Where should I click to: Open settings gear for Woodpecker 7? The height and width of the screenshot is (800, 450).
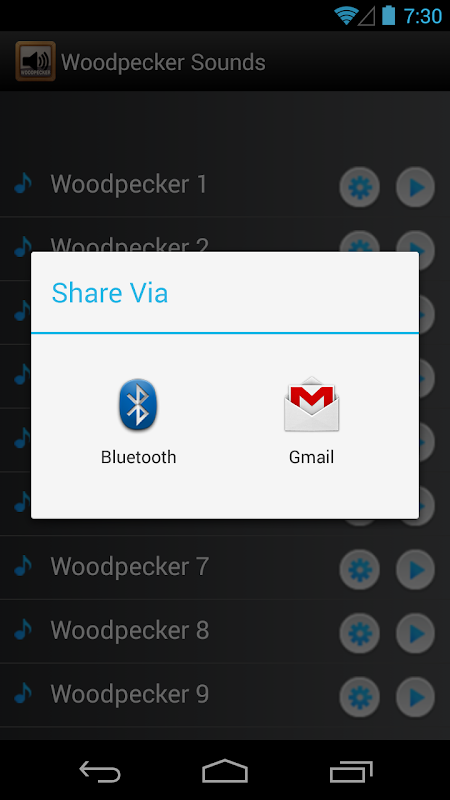pyautogui.click(x=360, y=569)
